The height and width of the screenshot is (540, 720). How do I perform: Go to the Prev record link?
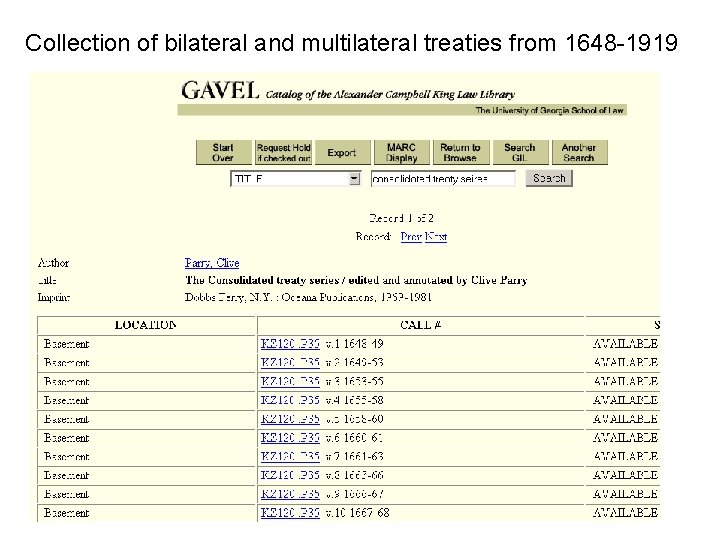pos(411,236)
